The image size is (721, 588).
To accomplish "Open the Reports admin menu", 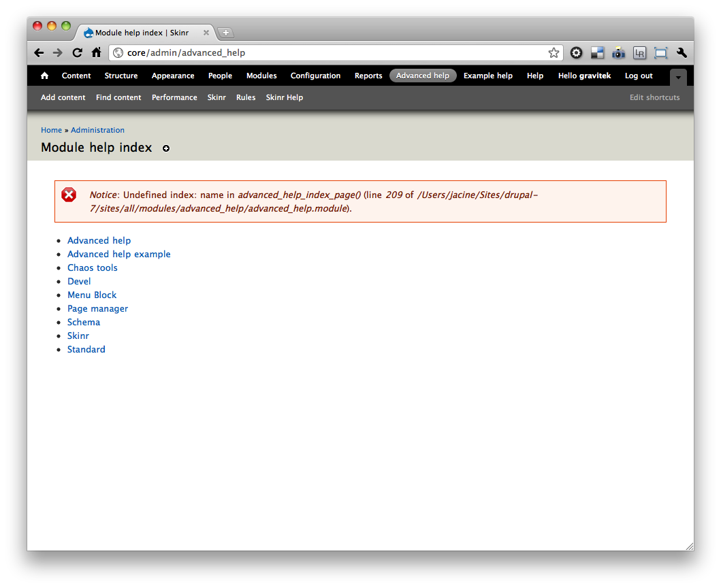I will (368, 76).
